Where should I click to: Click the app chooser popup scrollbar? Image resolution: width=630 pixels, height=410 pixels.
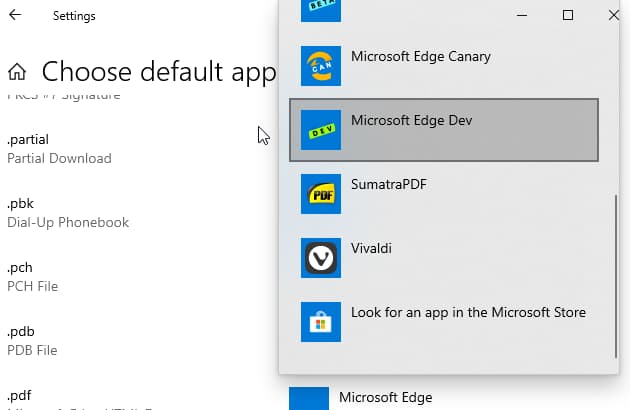[x=615, y=275]
